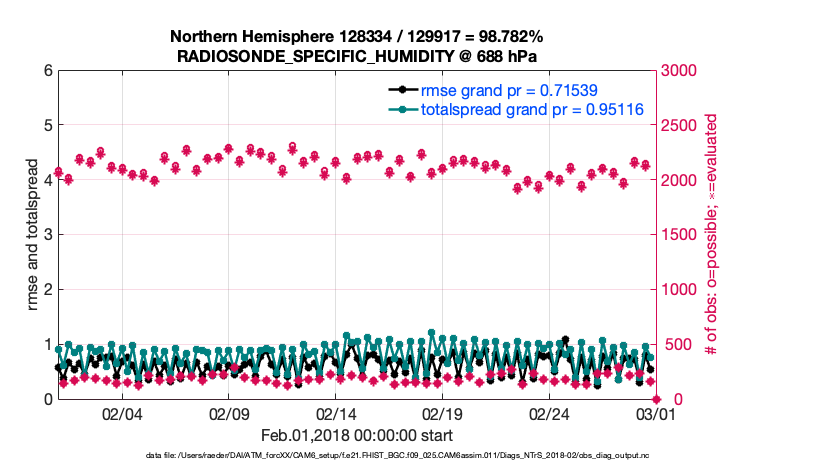The height and width of the screenshot is (470, 830).
Task: Click the red marker at the 03/01 axis corner
Action: click(656, 399)
